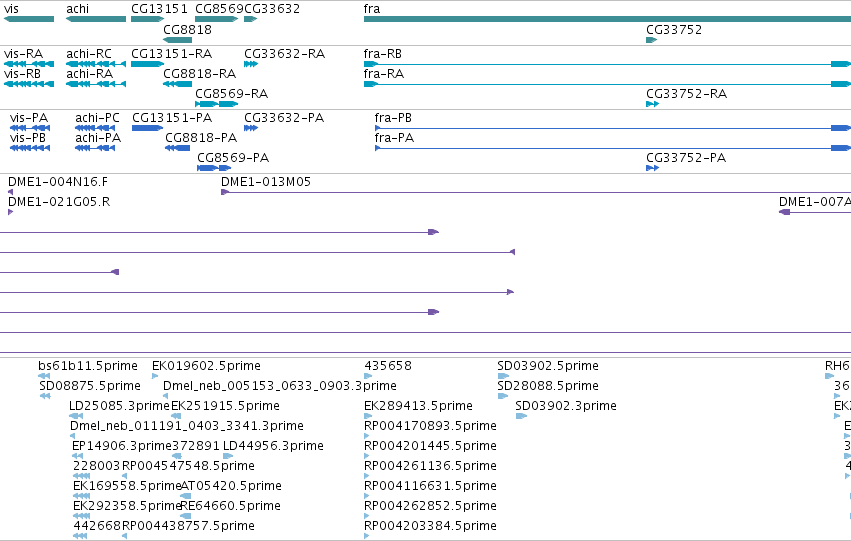Viewport: 851px width, 541px height.
Task: Select EST LD44956.3prime
Action: [x=228, y=456]
